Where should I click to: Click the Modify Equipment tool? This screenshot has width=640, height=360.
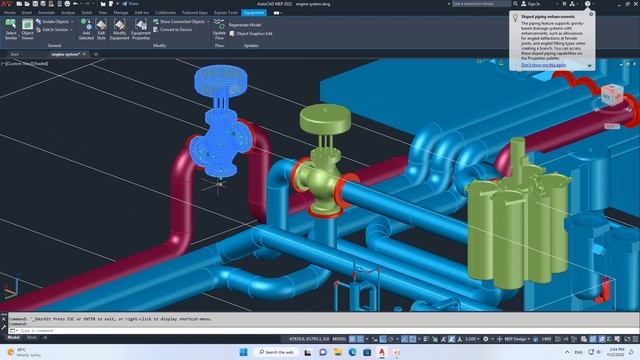point(120,29)
